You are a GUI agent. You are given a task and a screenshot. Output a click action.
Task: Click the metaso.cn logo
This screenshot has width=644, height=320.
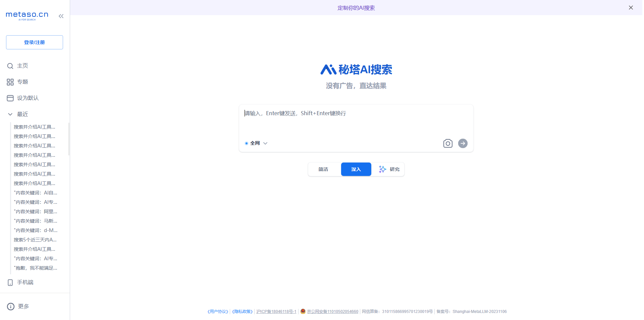coord(27,15)
